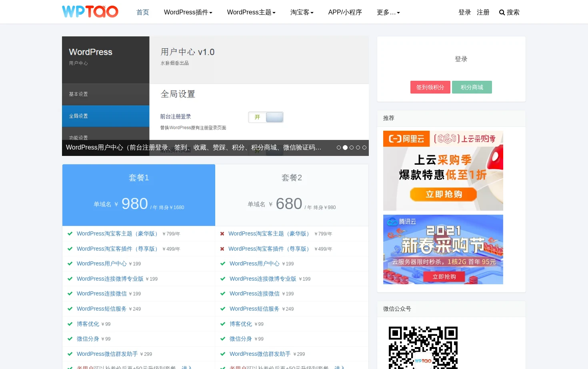Image resolution: width=588 pixels, height=369 pixels.
Task: Click the WeChat QR code image
Action: [x=423, y=347]
